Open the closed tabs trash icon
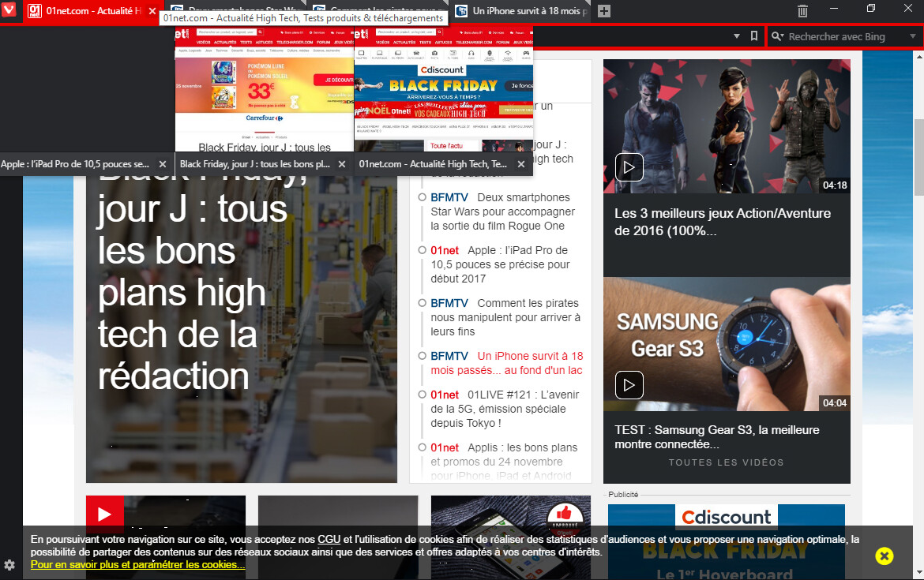The image size is (924, 580). (802, 11)
